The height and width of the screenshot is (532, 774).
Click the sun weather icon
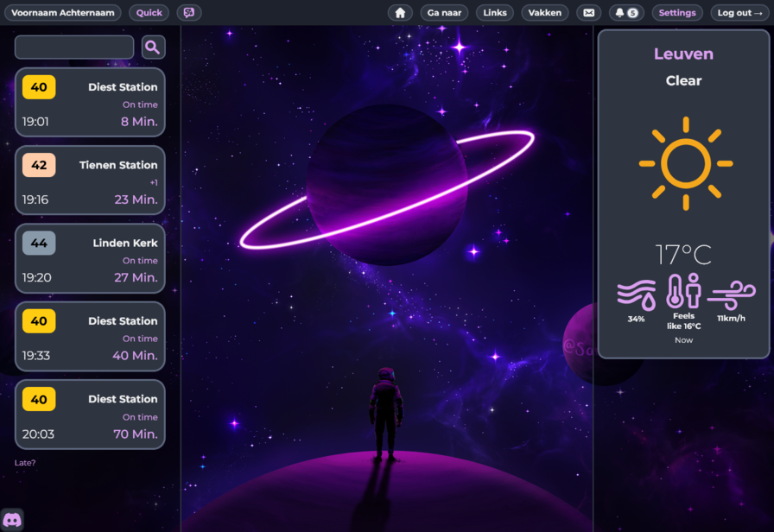click(x=685, y=163)
